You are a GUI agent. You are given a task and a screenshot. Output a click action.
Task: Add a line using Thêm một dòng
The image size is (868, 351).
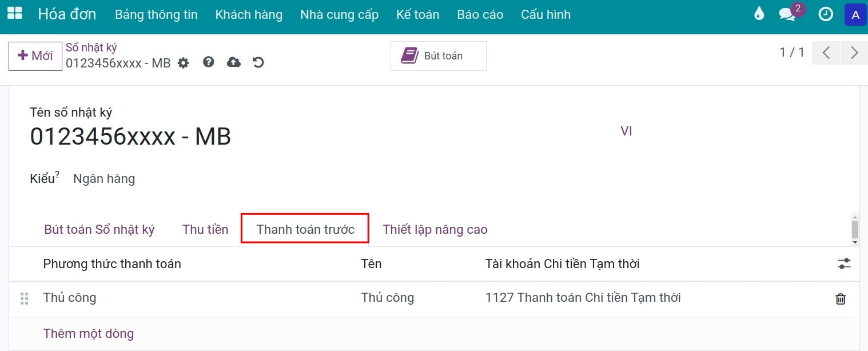(x=89, y=333)
